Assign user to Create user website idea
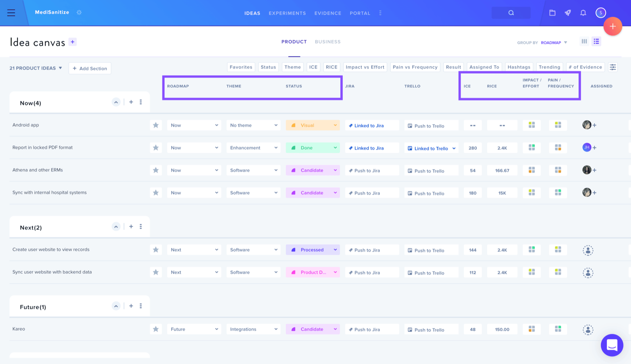Image resolution: width=631 pixels, height=364 pixels. tap(588, 250)
